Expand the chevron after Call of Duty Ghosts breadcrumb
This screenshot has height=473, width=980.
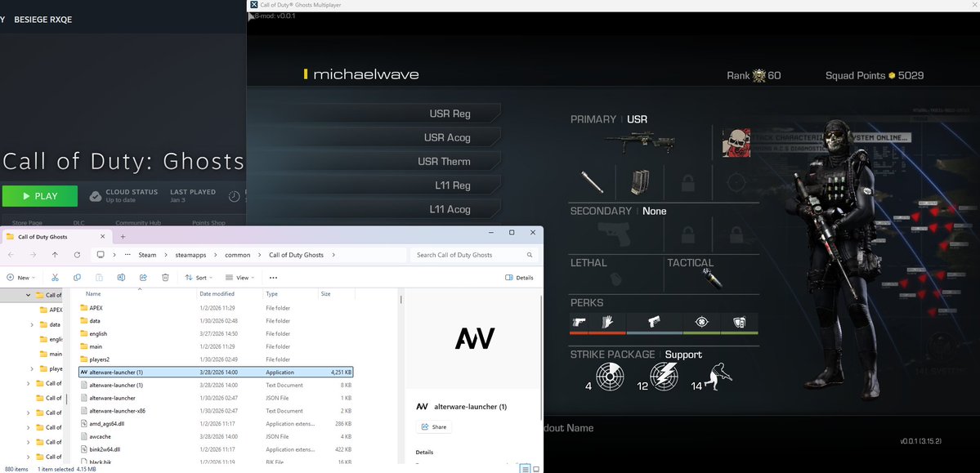tap(333, 255)
